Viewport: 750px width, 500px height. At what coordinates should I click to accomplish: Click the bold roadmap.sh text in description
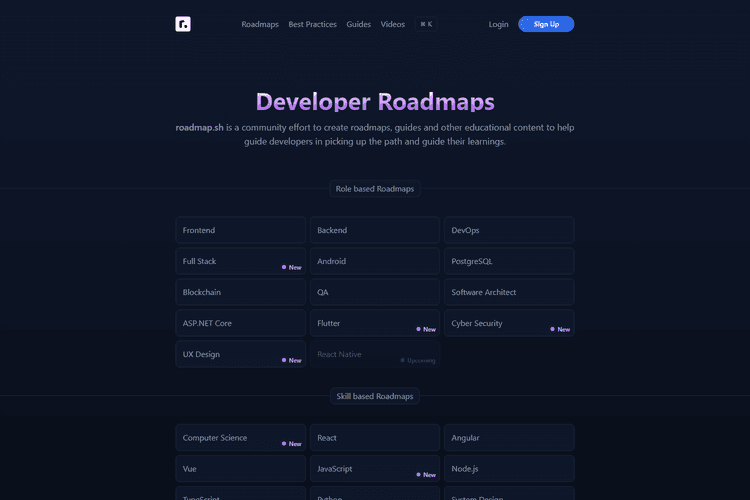point(199,128)
